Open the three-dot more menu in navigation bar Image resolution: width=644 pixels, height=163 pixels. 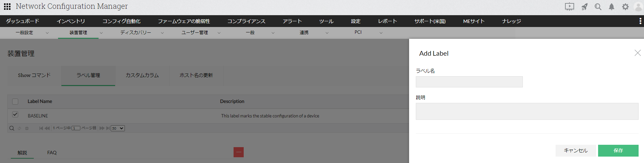[640, 21]
